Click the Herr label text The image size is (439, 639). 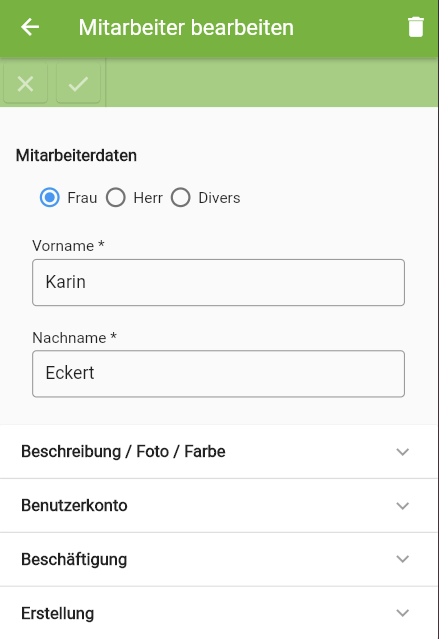(x=148, y=198)
